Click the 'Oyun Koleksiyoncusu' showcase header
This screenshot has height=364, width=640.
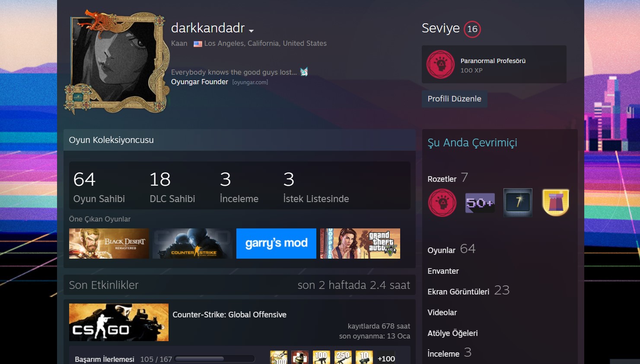pyautogui.click(x=111, y=140)
